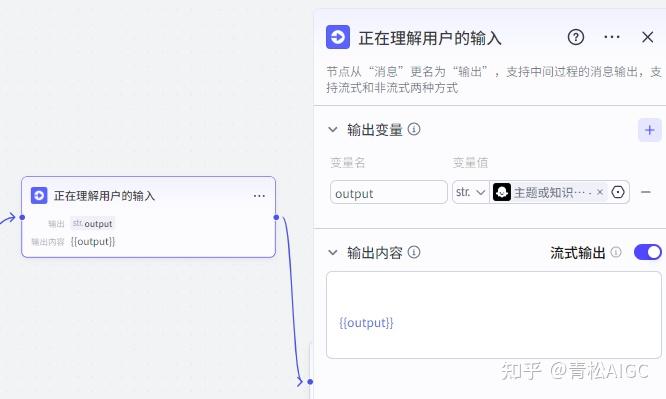
Task: Close the node configuration panel
Action: pos(647,37)
